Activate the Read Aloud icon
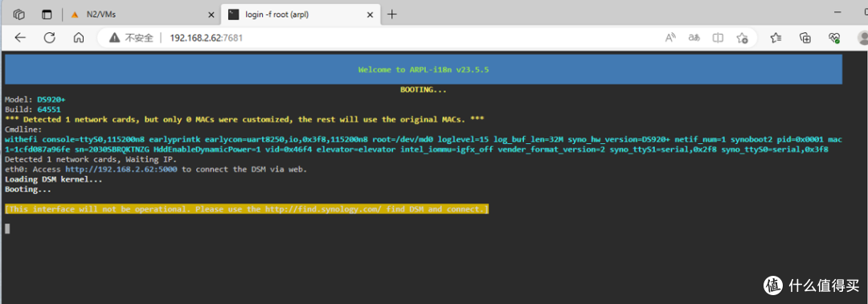 (670, 38)
